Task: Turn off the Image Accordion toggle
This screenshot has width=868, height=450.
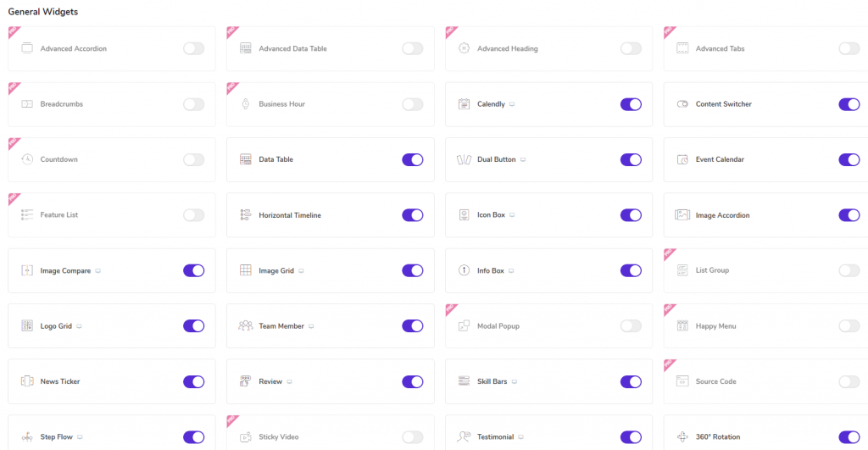Action: pyautogui.click(x=849, y=215)
